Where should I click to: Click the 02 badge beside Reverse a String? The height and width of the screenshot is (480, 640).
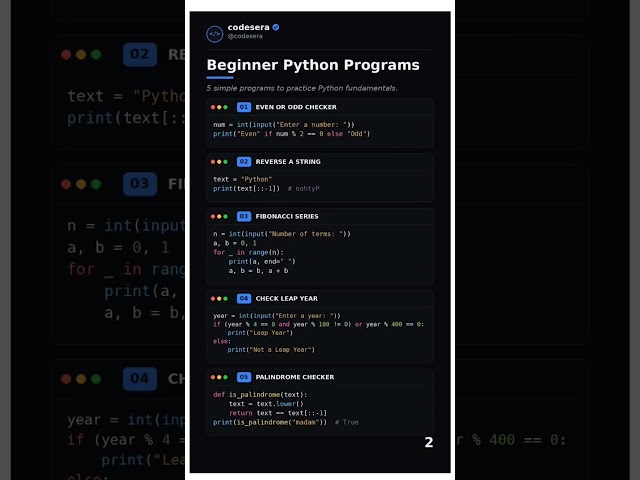pos(244,162)
